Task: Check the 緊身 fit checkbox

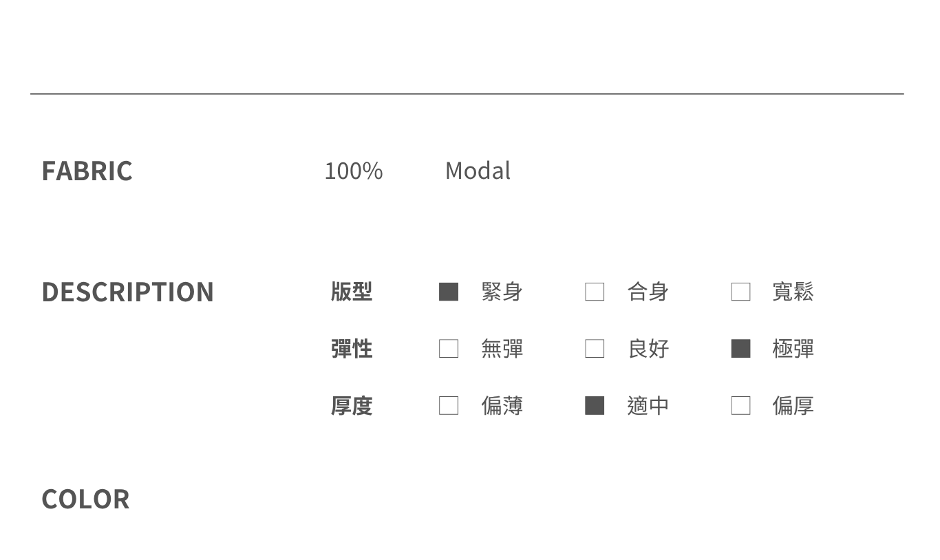Action: tap(449, 292)
